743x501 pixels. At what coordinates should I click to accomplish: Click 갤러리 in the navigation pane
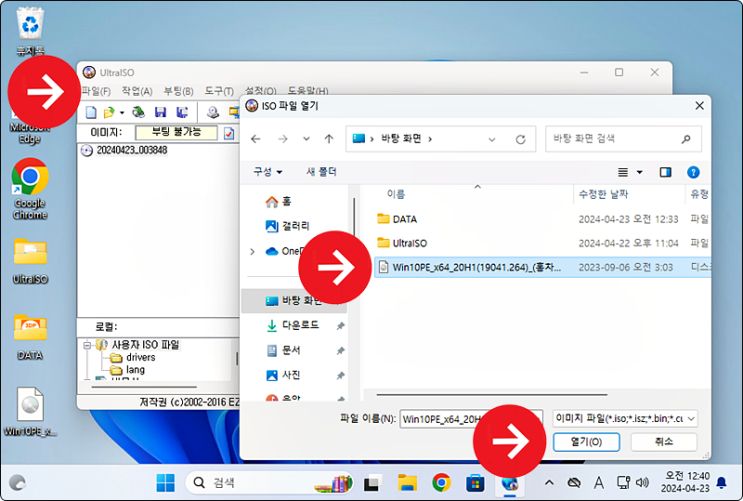pyautogui.click(x=288, y=226)
